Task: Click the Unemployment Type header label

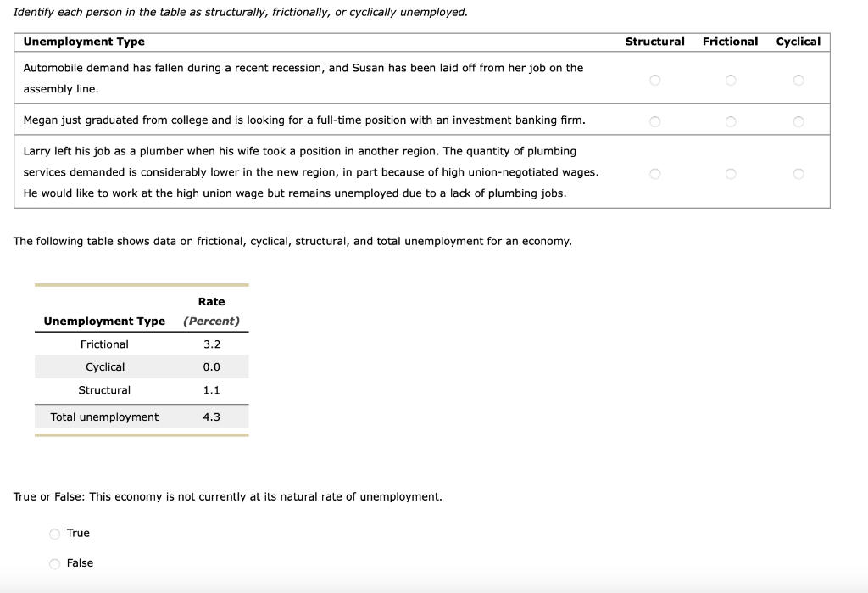Action: coord(83,41)
